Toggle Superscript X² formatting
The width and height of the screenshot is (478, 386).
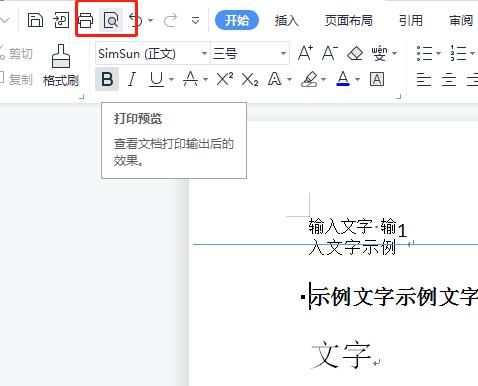(225, 79)
